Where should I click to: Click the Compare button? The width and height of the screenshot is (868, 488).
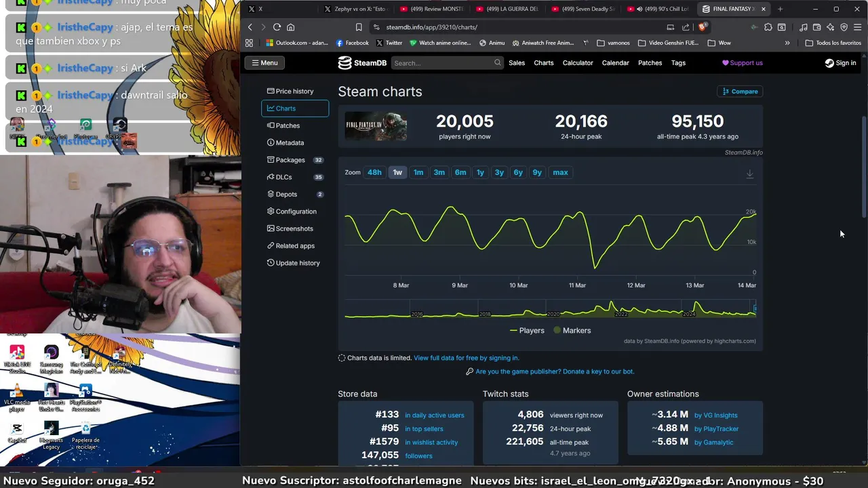[x=740, y=91]
